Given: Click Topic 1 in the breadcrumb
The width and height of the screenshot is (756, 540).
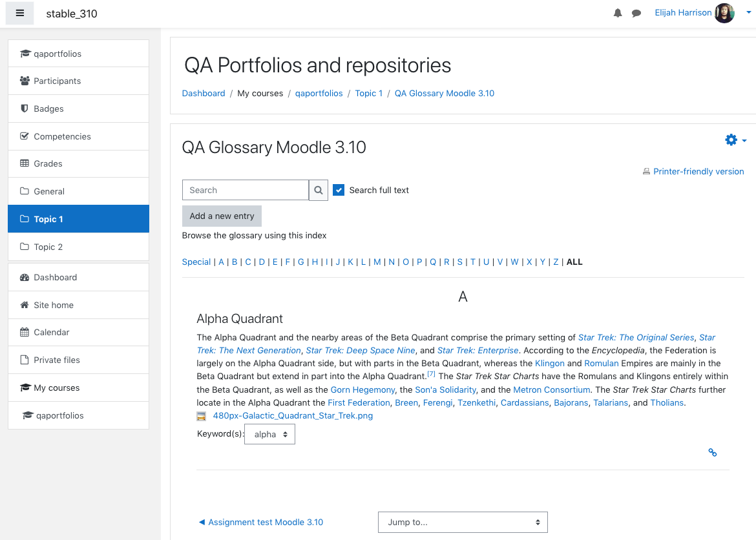Looking at the screenshot, I should tap(369, 94).
